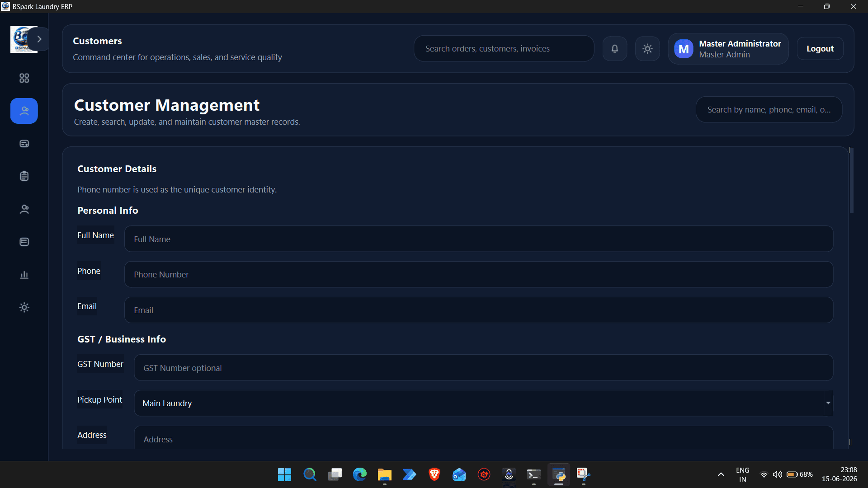Click the Customer Management heading
Viewport: 868px width, 488px height.
[167, 105]
